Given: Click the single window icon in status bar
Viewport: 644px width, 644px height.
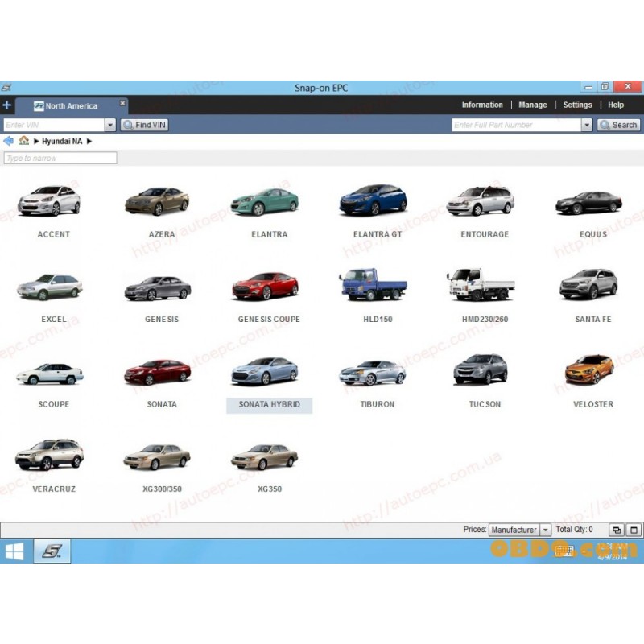Looking at the screenshot, I should (634, 530).
